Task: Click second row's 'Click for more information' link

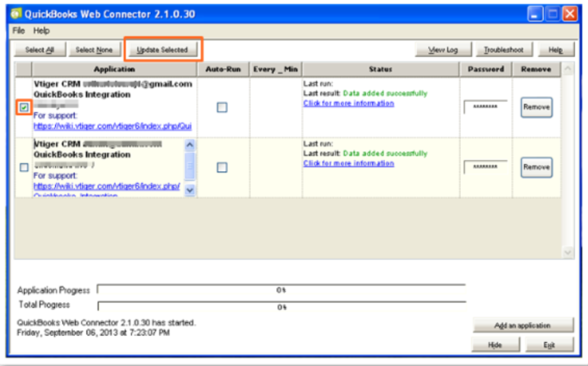Action: point(349,163)
